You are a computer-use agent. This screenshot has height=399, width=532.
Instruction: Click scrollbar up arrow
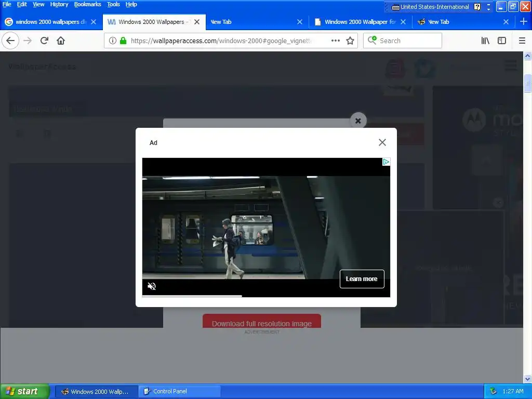coord(527,56)
